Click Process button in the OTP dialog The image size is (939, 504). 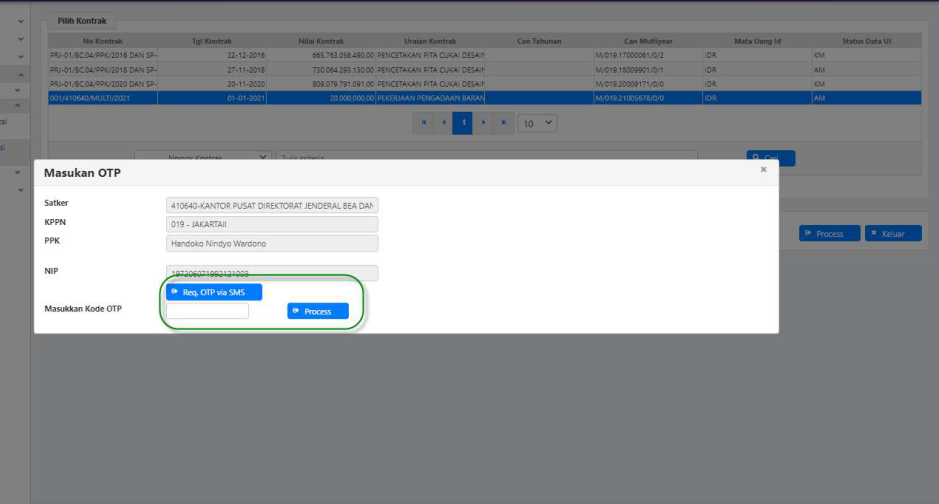(318, 312)
